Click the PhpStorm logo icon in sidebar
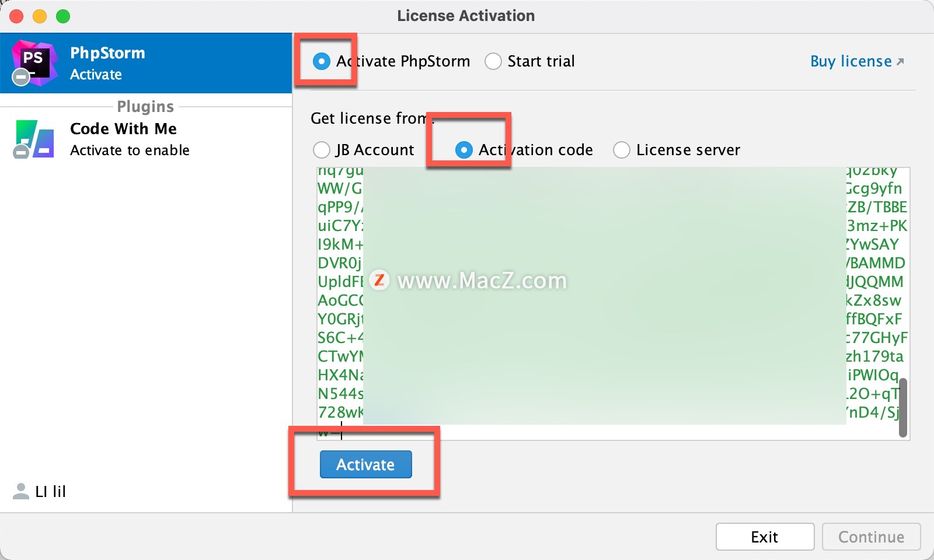The image size is (934, 560). pos(35,63)
